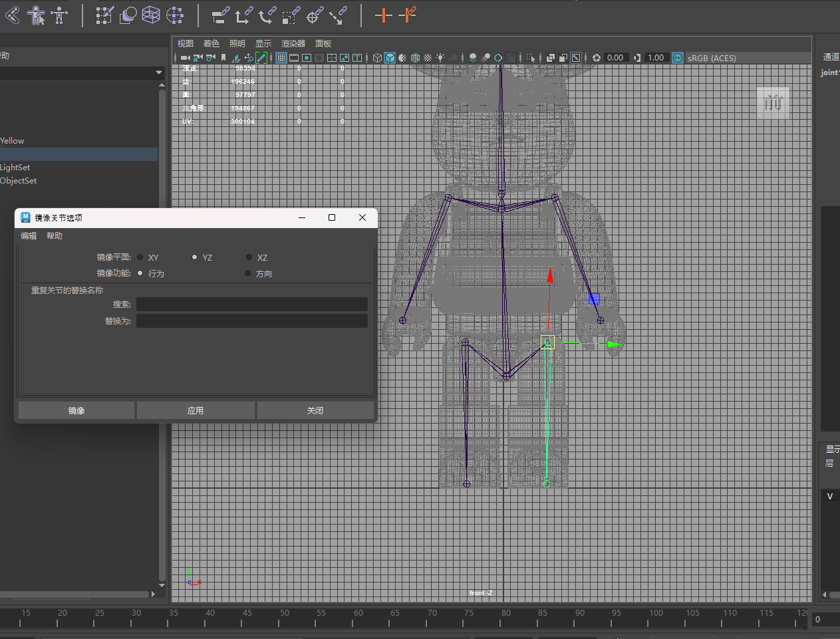This screenshot has height=639, width=840.
Task: Click the first arrow-shaped shelf icon
Action: click(13, 15)
